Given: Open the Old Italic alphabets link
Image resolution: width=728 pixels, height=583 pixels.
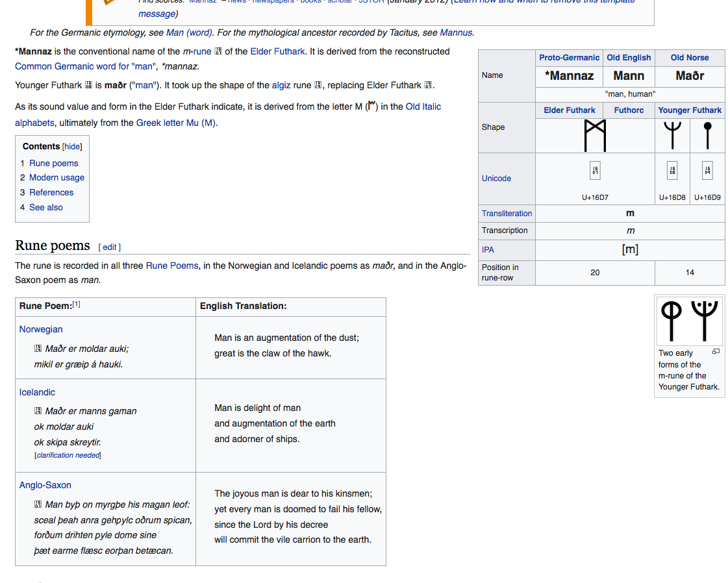Looking at the screenshot, I should coord(423,106).
